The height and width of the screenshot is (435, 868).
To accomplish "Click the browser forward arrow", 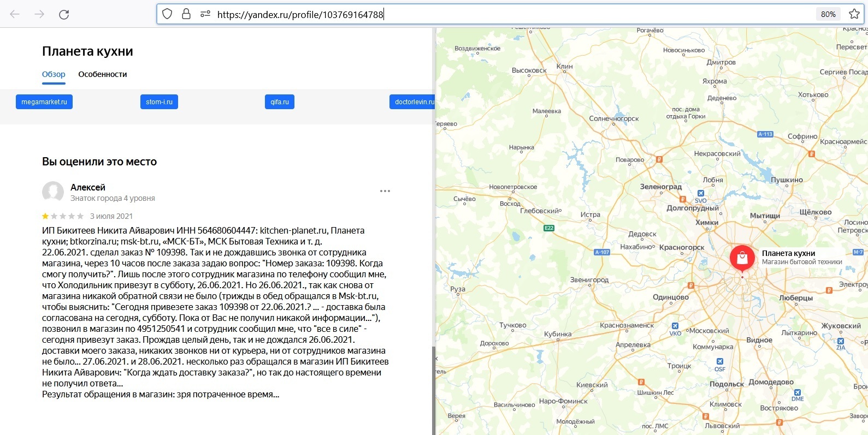I will pyautogui.click(x=39, y=14).
